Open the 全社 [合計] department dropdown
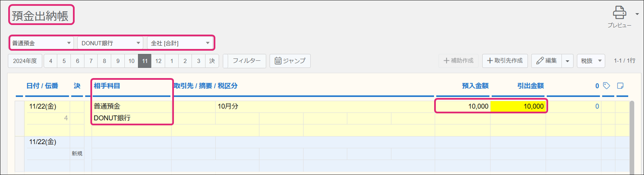Image resolution: width=644 pixels, height=175 pixels. pos(180,43)
